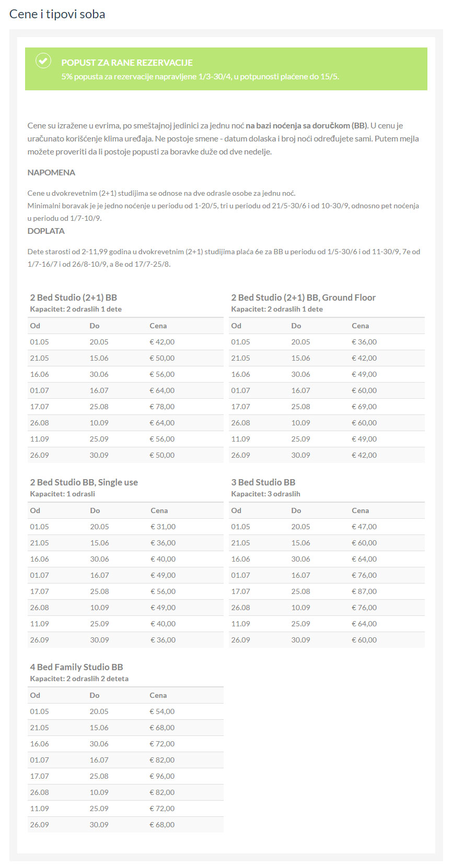This screenshot has height=868, width=453.
Task: Click 'Kapacitet: 3 odraslih' capacity label
Action: tap(266, 494)
